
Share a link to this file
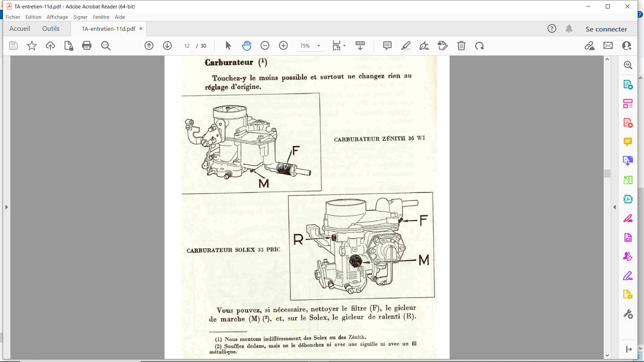point(590,46)
